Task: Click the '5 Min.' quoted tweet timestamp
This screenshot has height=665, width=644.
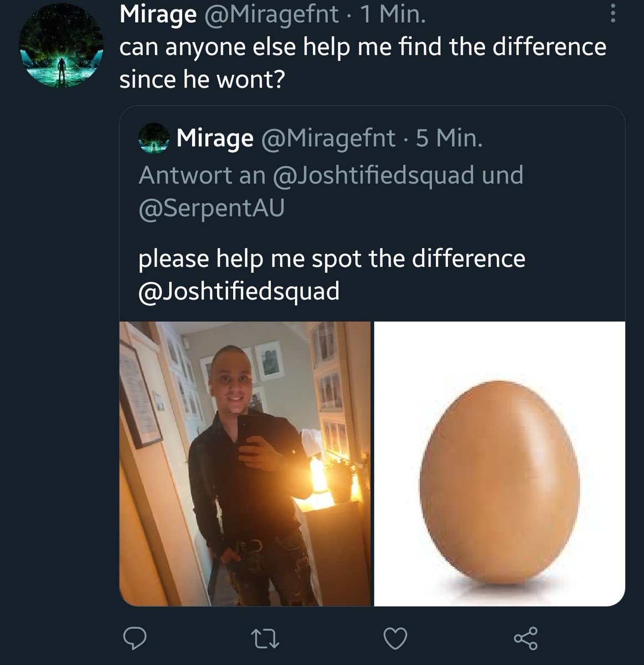Action: point(449,138)
